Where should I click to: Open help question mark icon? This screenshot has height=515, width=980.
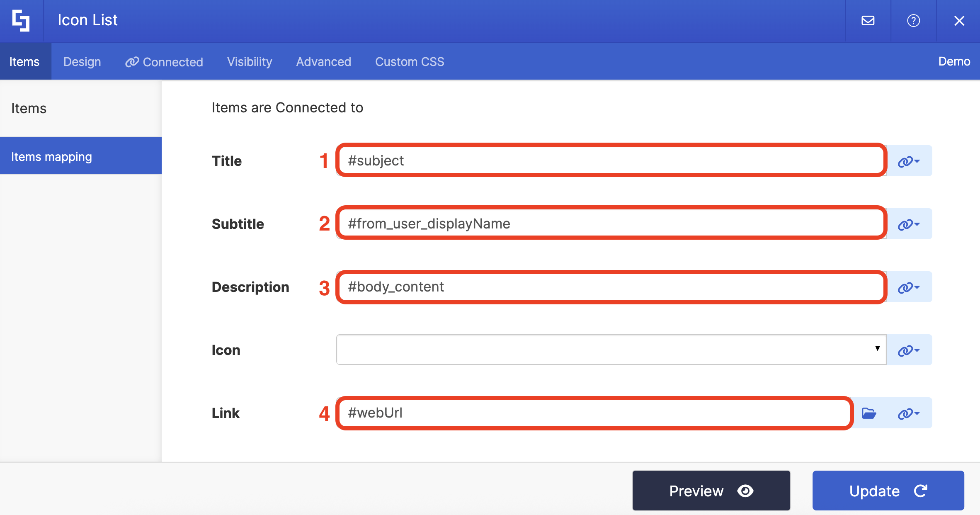click(x=913, y=21)
